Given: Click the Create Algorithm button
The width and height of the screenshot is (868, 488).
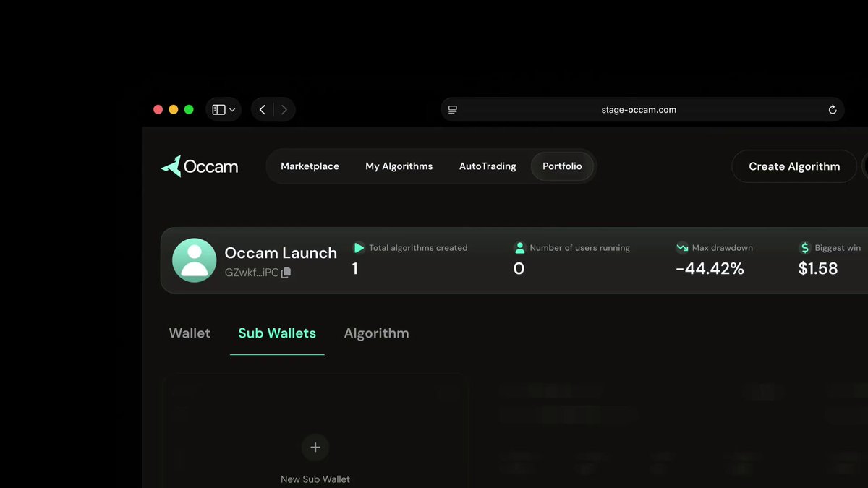Looking at the screenshot, I should (x=794, y=166).
